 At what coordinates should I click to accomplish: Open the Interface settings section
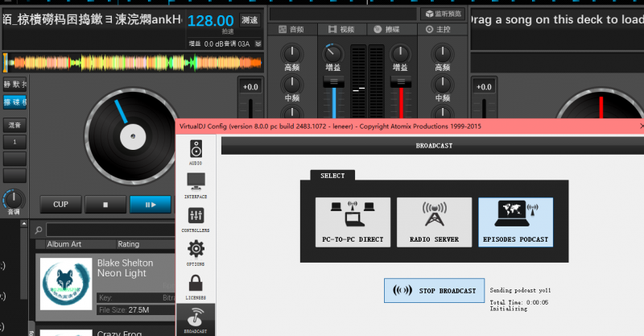pos(196,185)
